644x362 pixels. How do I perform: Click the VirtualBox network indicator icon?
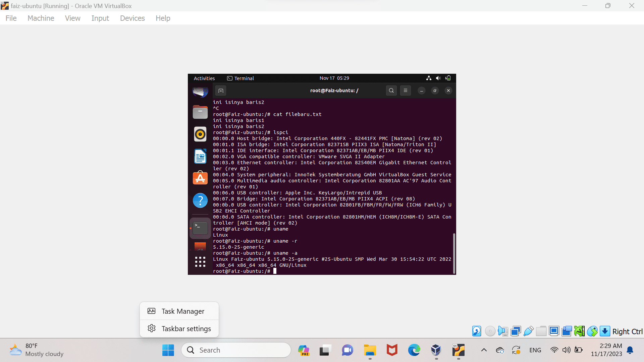[x=516, y=331]
